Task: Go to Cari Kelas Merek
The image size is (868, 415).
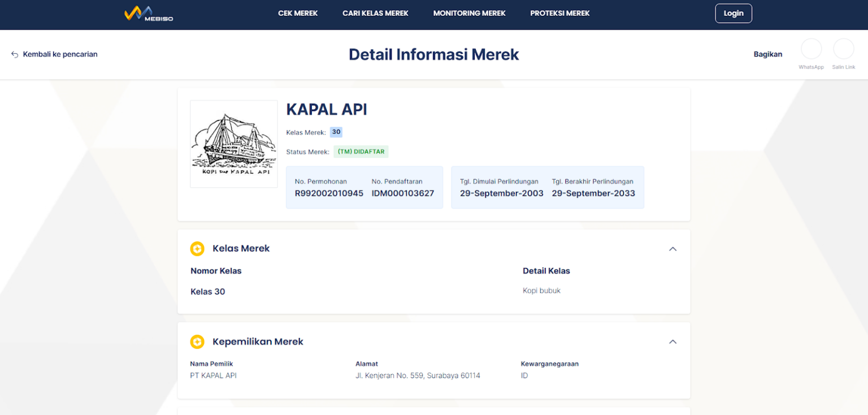Action: point(375,14)
